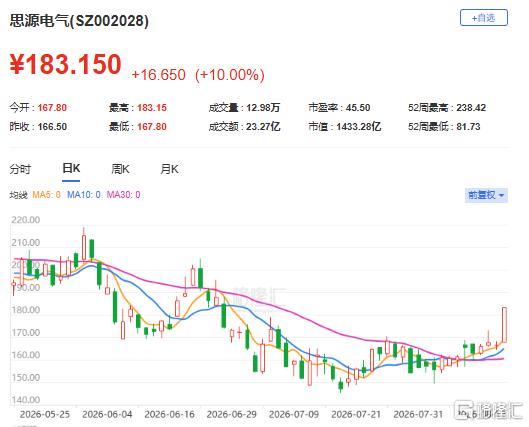
Task: Click the latest limit-up candlestick
Action: [504, 324]
